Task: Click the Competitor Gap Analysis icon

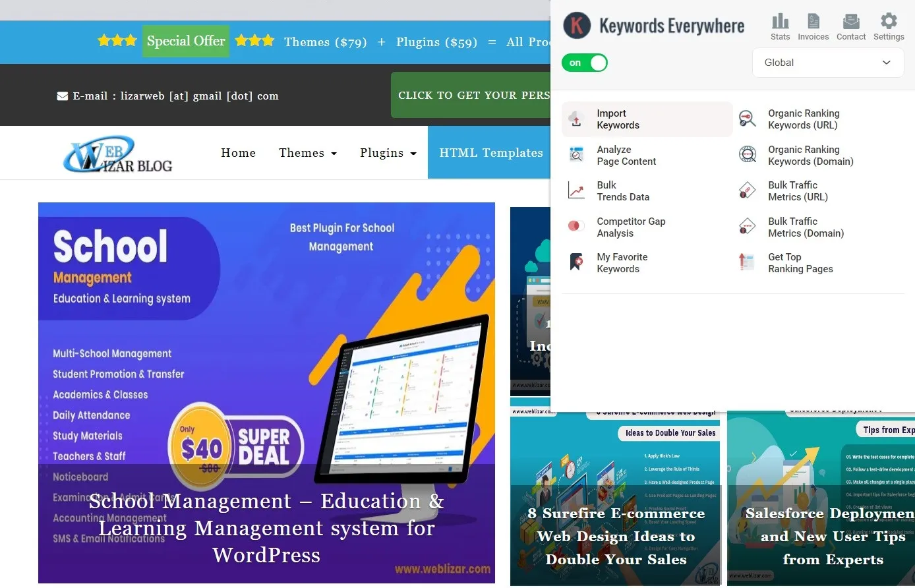Action: (x=576, y=226)
